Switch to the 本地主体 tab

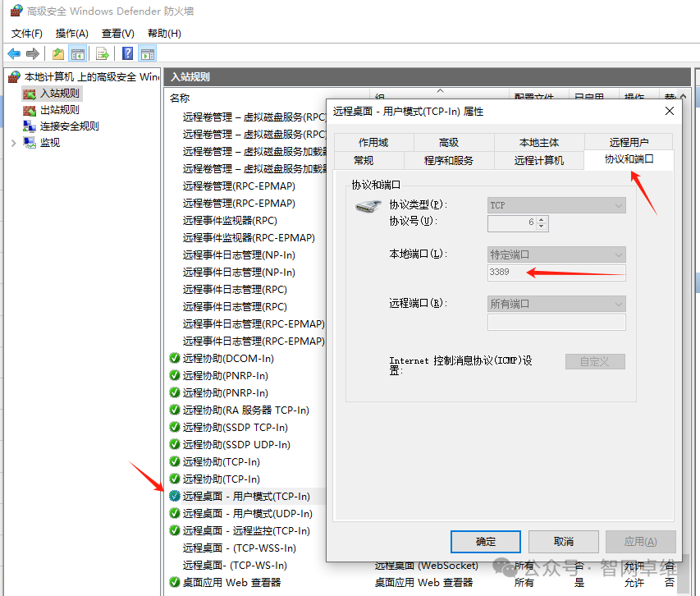tap(539, 142)
